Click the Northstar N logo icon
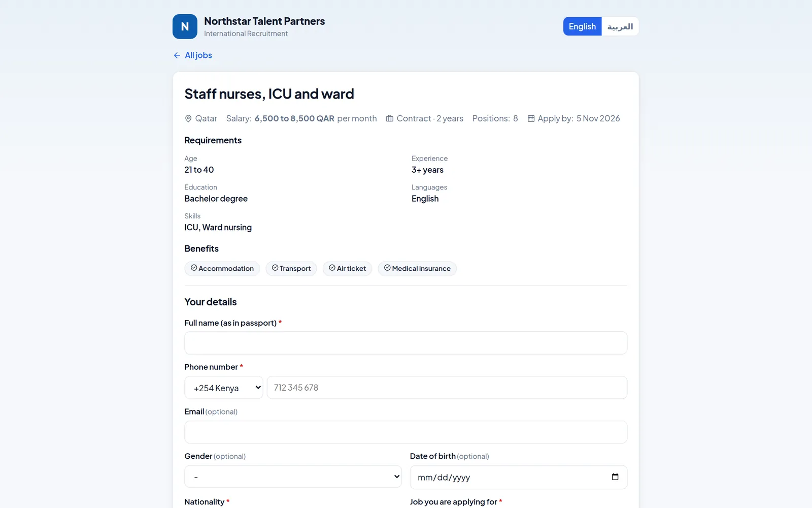The height and width of the screenshot is (508, 812). [x=185, y=26]
